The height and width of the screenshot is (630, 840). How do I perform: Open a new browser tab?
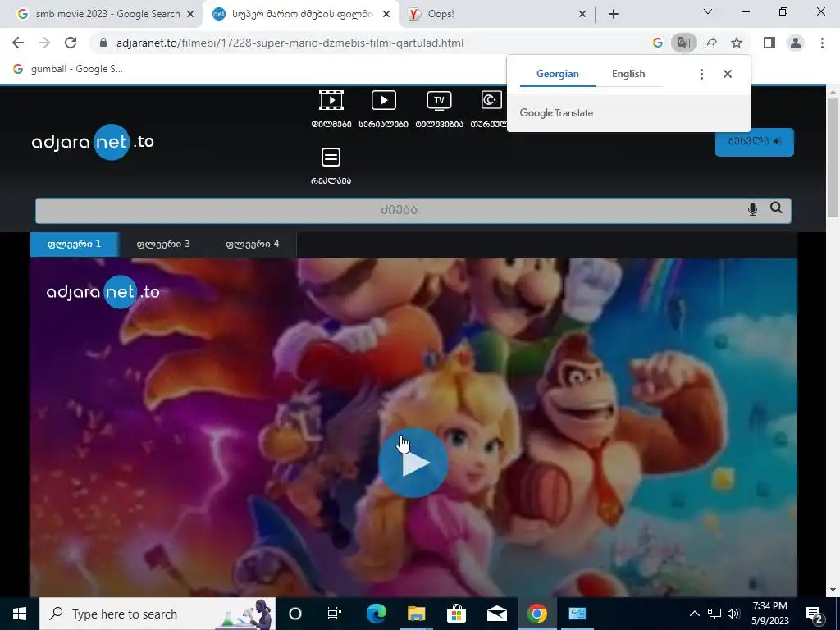[614, 14]
